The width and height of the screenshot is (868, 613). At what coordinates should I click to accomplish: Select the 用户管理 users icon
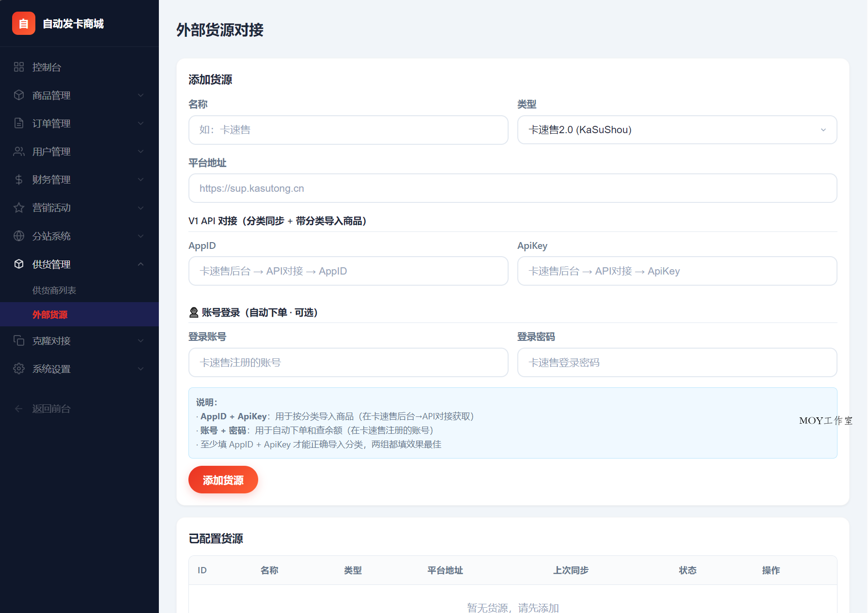point(19,151)
